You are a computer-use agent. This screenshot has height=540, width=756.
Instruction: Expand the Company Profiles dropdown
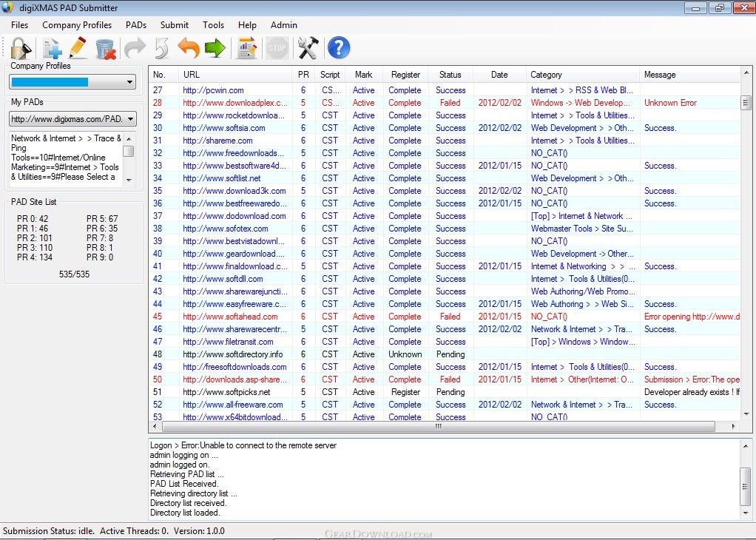(129, 82)
